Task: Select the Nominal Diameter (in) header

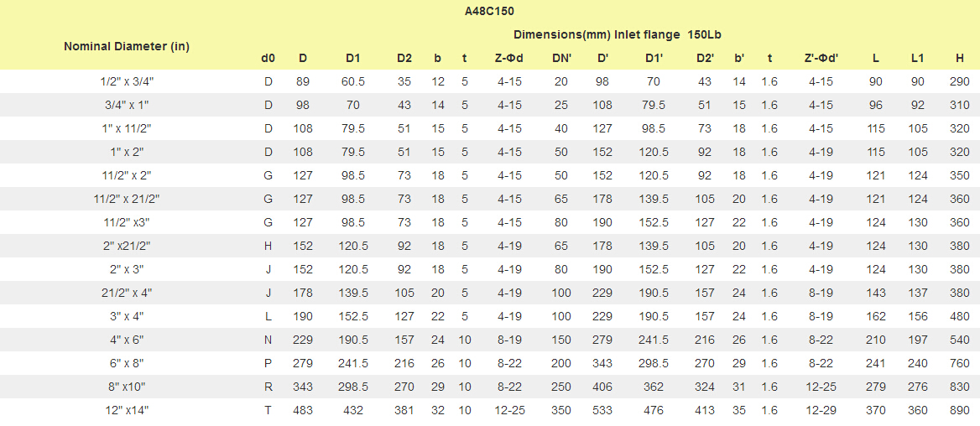Action: [127, 46]
